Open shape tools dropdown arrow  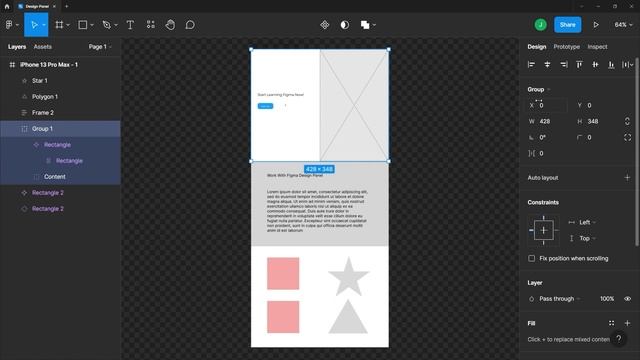92,25
